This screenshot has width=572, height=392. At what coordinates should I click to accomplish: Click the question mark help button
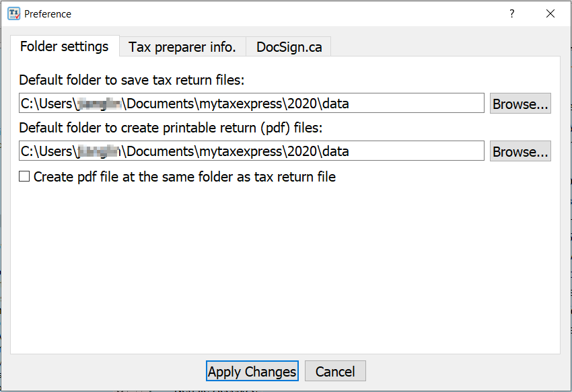pos(512,13)
